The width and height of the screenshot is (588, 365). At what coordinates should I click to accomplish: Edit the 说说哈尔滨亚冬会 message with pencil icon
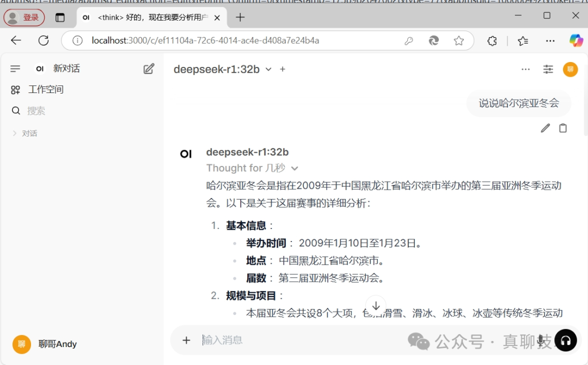coord(545,128)
